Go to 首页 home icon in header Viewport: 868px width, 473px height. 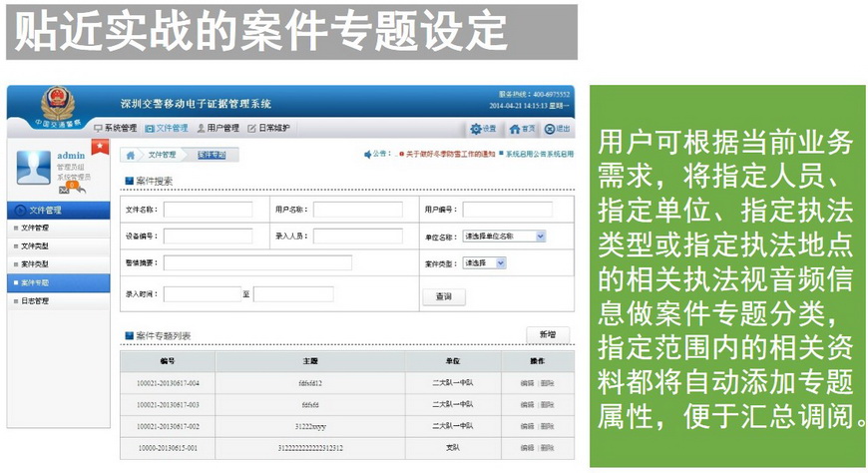pyautogui.click(x=514, y=129)
